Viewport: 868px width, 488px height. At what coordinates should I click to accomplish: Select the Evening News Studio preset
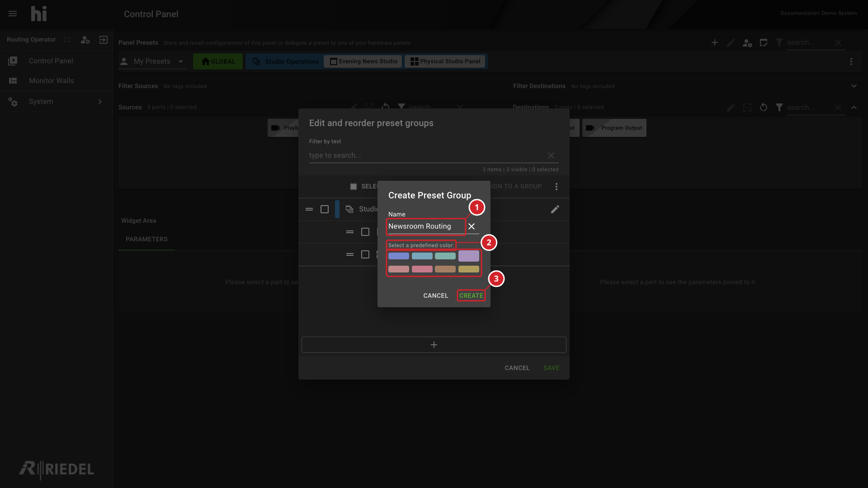click(x=363, y=61)
